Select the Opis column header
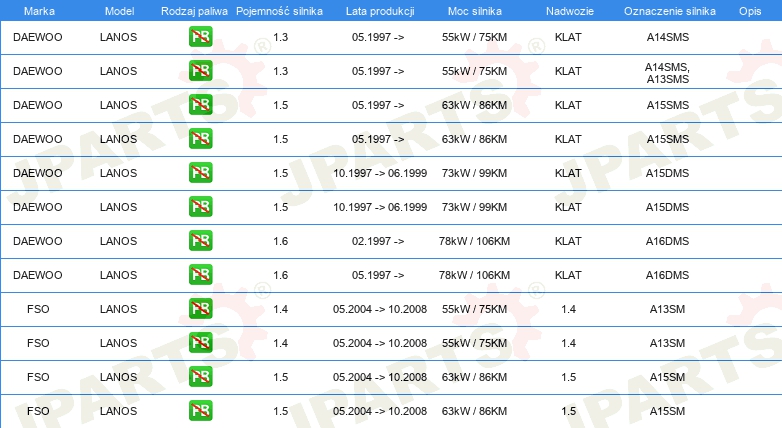The image size is (782, 428). click(750, 11)
